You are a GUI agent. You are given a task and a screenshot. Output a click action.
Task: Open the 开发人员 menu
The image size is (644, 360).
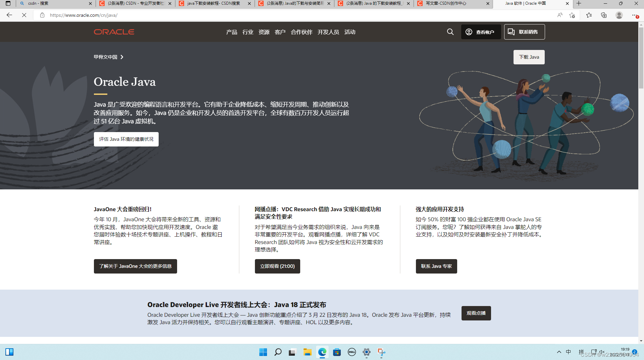(328, 32)
